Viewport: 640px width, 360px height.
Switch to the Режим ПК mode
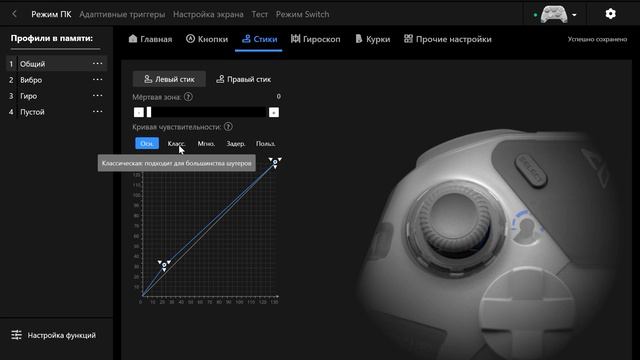tap(51, 14)
